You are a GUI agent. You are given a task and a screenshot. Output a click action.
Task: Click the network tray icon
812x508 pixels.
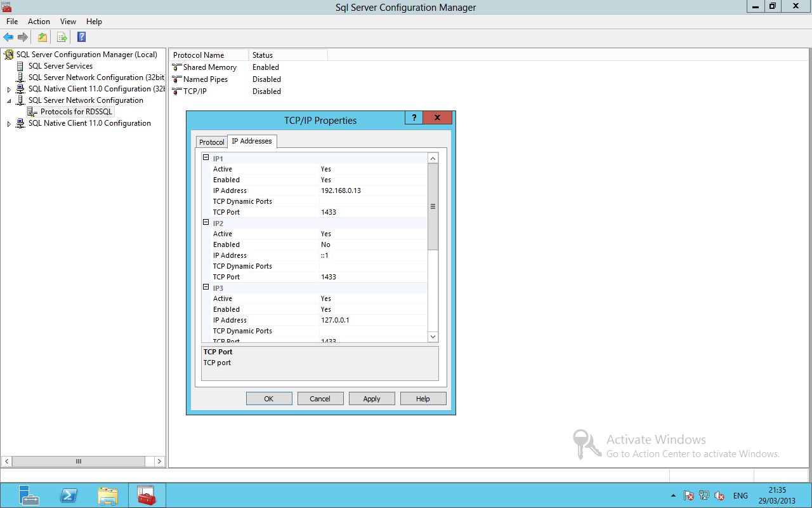704,496
